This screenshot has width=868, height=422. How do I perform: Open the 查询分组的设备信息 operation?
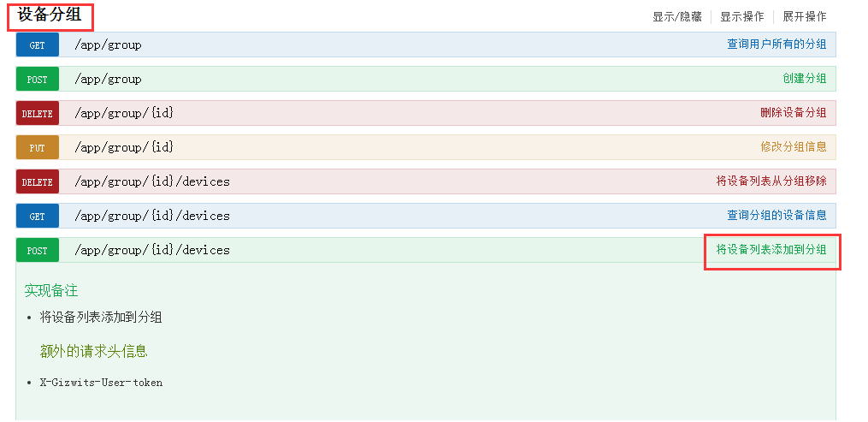point(776,216)
